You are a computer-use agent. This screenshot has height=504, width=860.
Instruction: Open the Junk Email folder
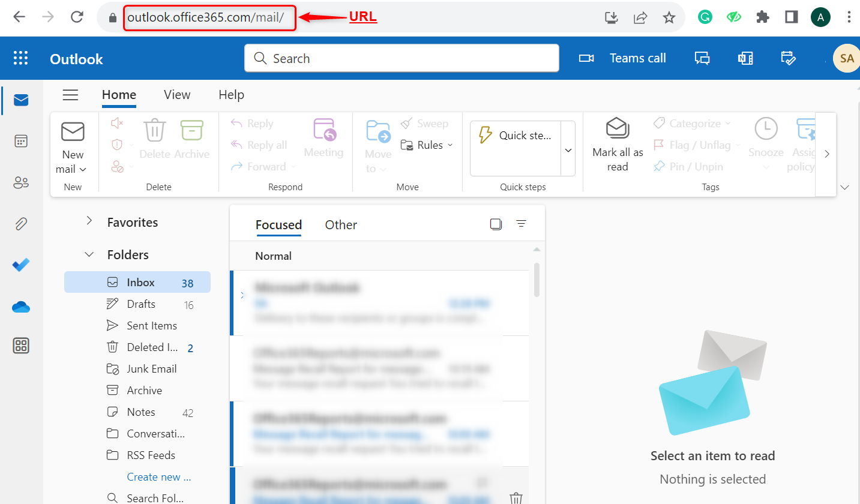click(137, 369)
